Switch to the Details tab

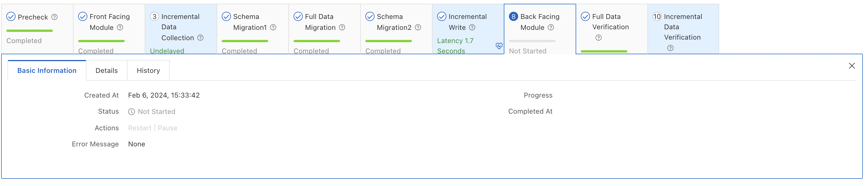pos(107,71)
